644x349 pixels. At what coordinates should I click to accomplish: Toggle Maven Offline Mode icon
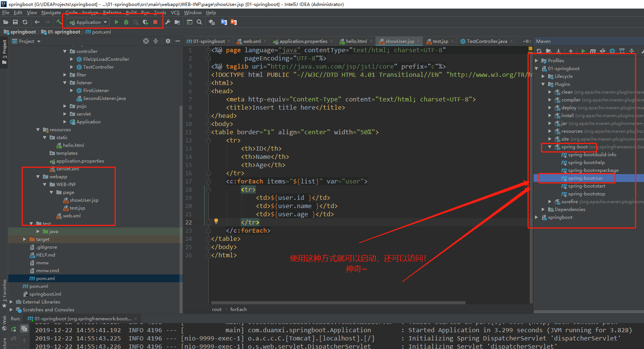point(603,51)
